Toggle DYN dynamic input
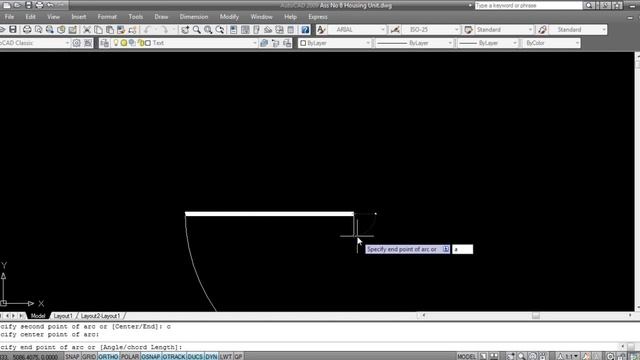 [211, 356]
